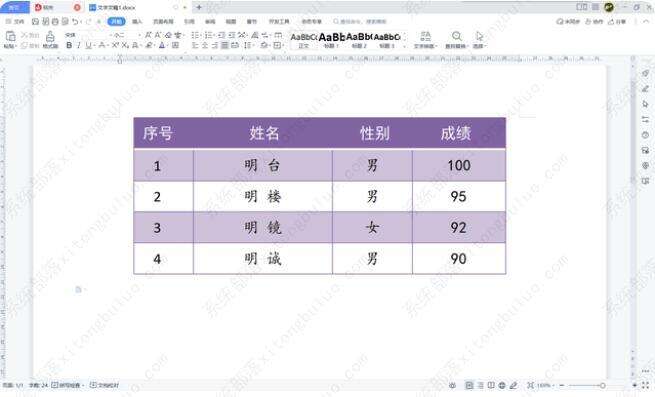The height and width of the screenshot is (397, 655).
Task: Click the command search box
Action: click(x=360, y=21)
